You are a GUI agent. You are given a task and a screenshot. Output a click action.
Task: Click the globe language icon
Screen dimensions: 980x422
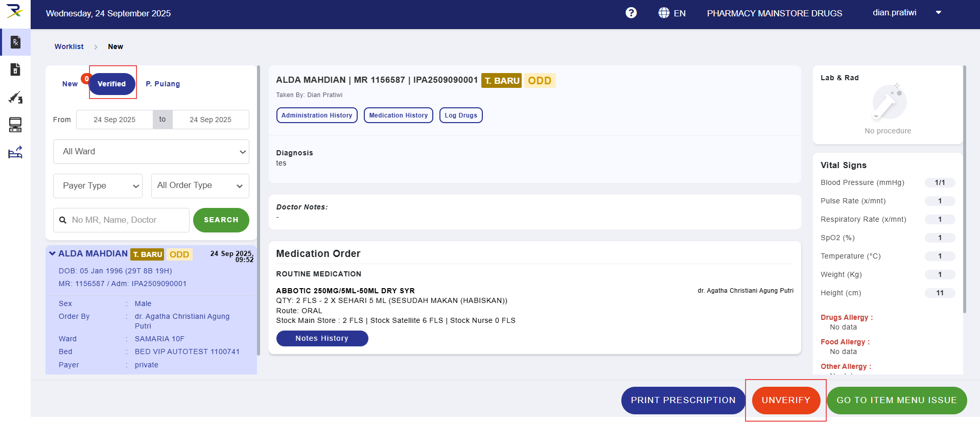pyautogui.click(x=664, y=13)
